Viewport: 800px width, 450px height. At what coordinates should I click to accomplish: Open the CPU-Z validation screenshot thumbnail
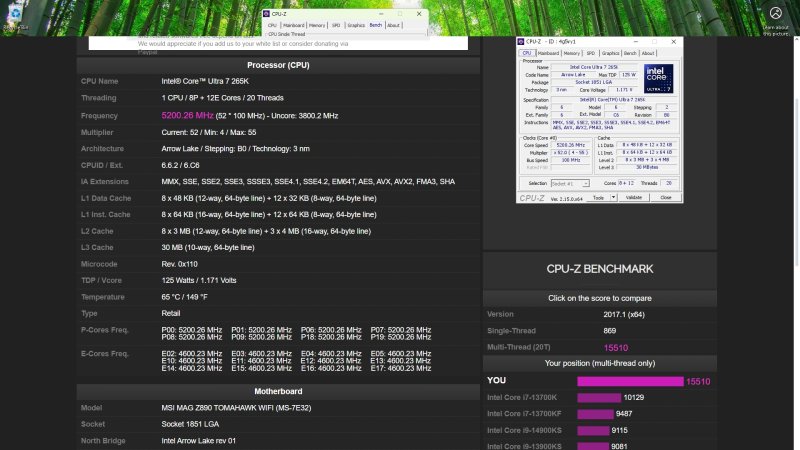click(599, 120)
